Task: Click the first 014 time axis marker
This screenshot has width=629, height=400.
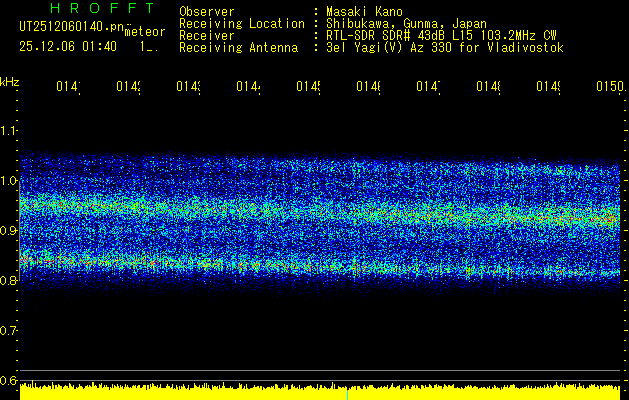Action: (68, 87)
